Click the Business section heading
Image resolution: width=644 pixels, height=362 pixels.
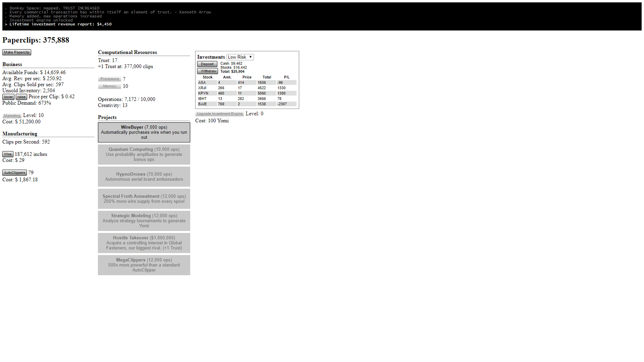[12, 64]
